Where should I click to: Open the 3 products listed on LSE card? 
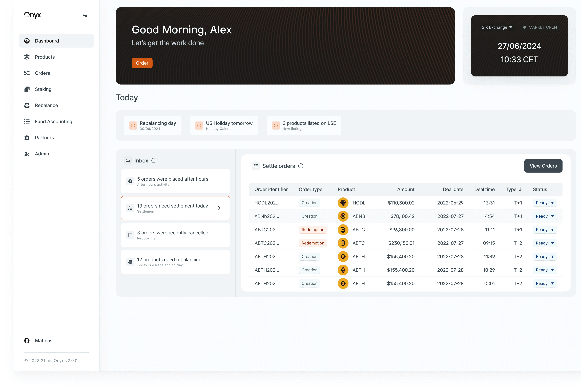[x=304, y=126]
